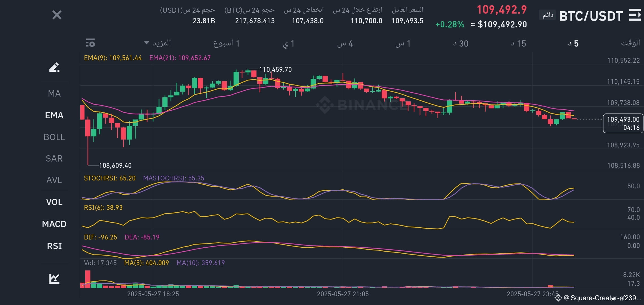644x305 pixels.
Task: Toggle the VOL sub-indicator
Action: pyautogui.click(x=54, y=202)
